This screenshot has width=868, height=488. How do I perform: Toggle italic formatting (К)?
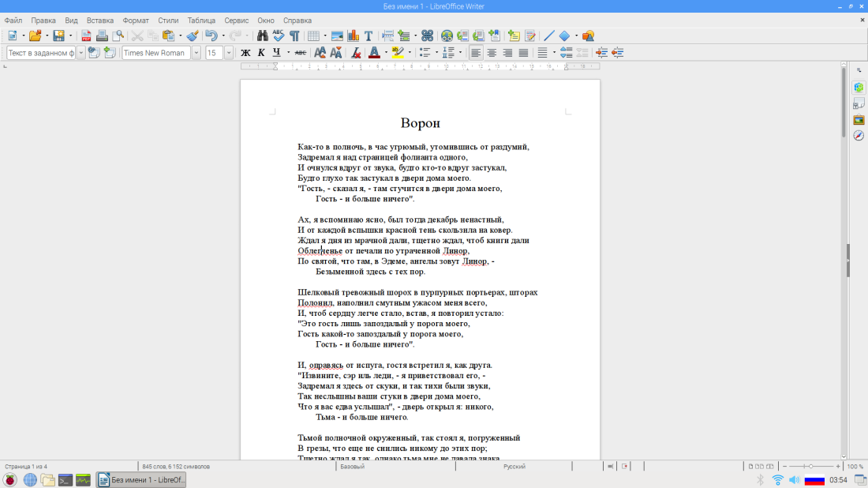click(x=261, y=53)
